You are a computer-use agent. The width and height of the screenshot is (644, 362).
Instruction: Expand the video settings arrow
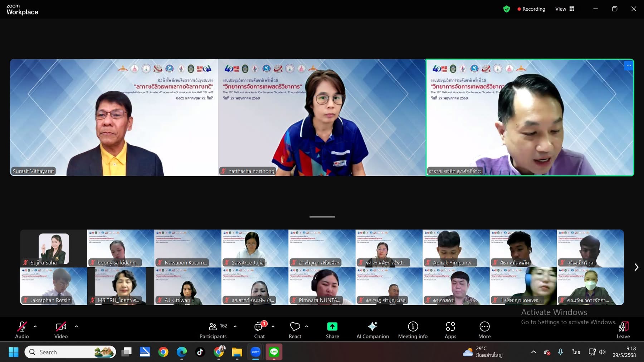76,326
